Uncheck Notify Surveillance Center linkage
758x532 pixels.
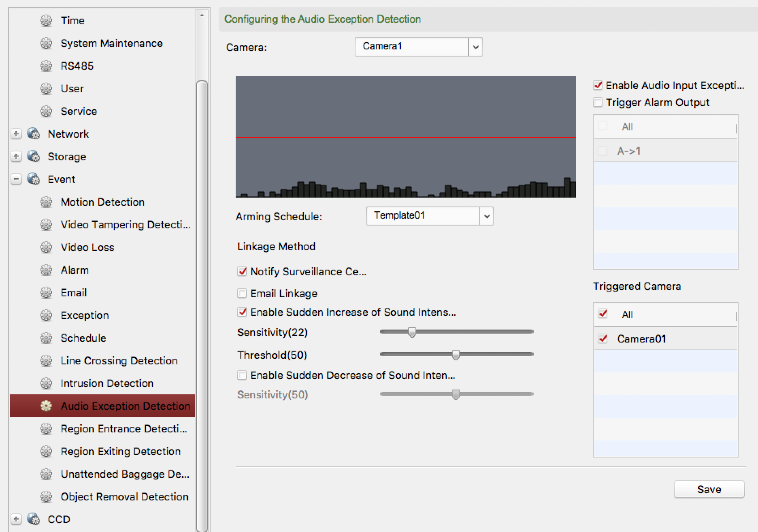[242, 272]
